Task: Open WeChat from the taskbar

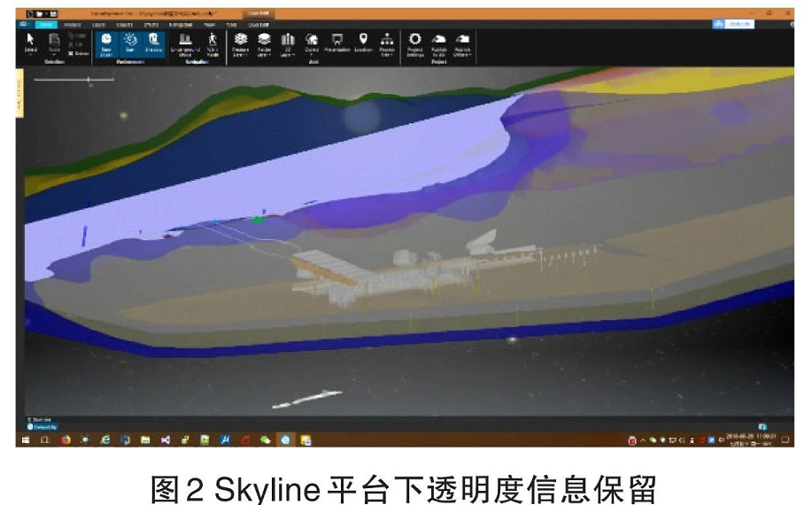Action: click(265, 440)
